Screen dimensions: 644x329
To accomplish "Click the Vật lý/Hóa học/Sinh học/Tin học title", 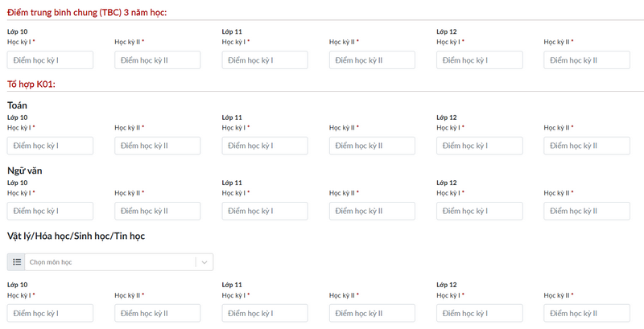I will [76, 236].
